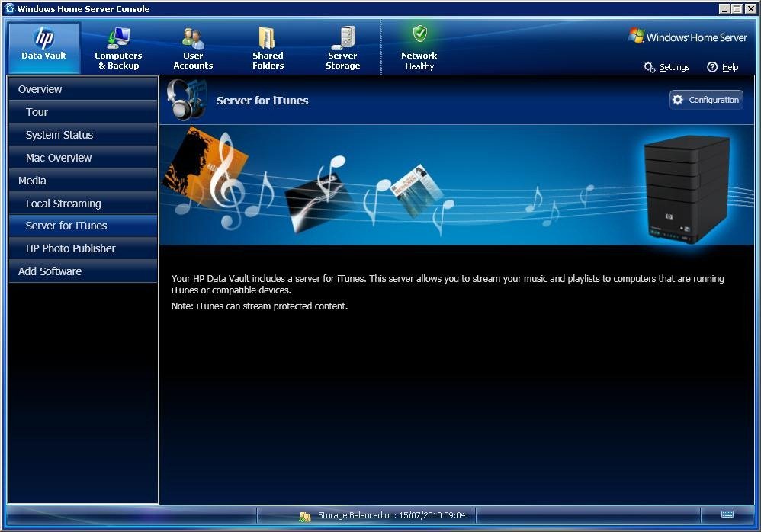
Task: Open Local Streaming page
Action: click(x=83, y=204)
